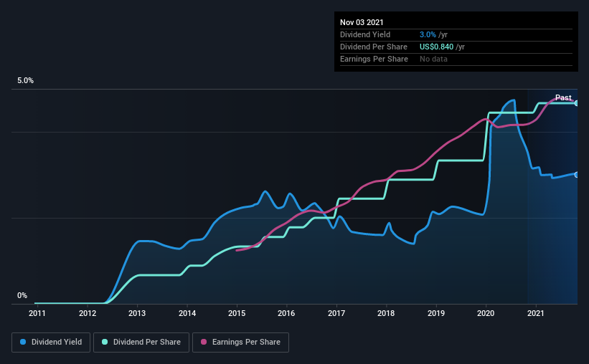Click the US$0.840 dividend per share value
Screen dimensions: 589x364
tap(437, 47)
